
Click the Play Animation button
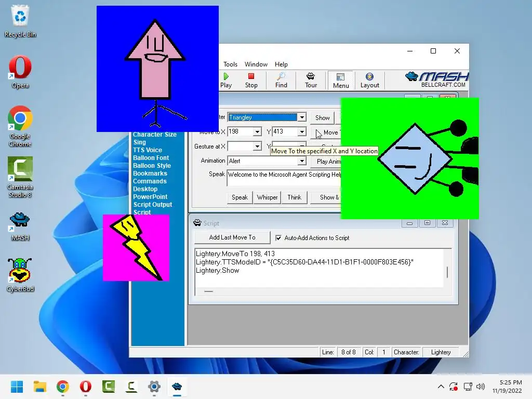[x=326, y=162]
